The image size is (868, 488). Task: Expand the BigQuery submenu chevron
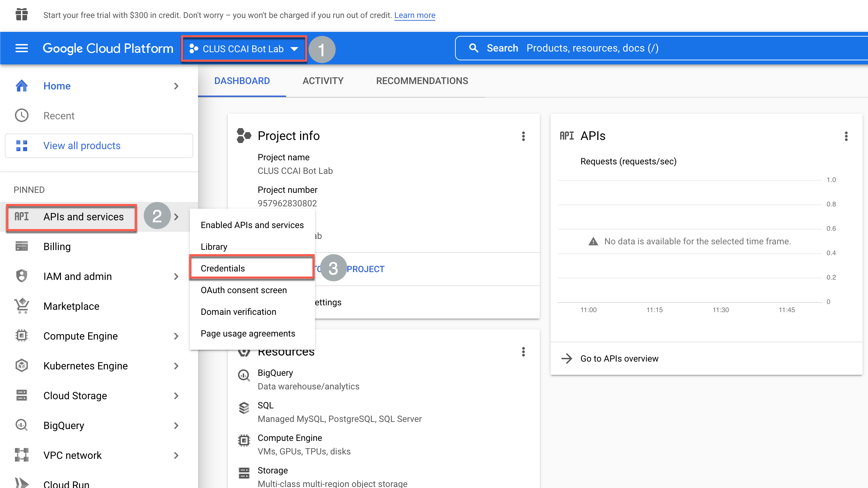tap(176, 426)
